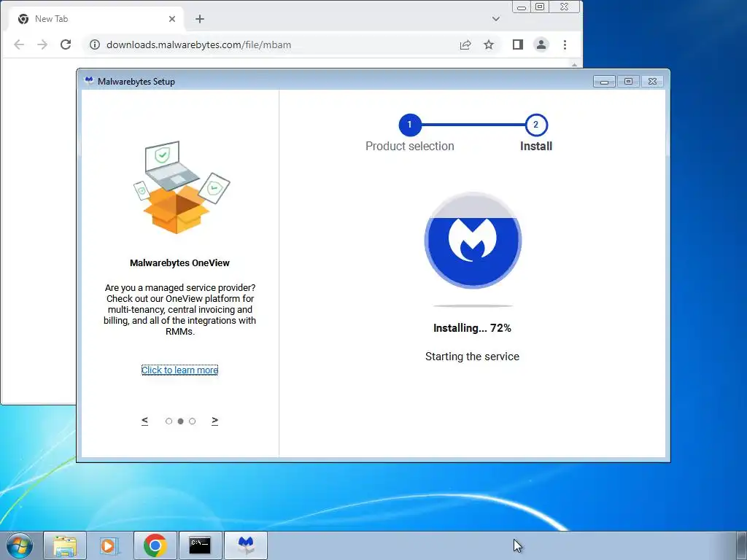Select the New Tab browser tab

pyautogui.click(x=96, y=19)
